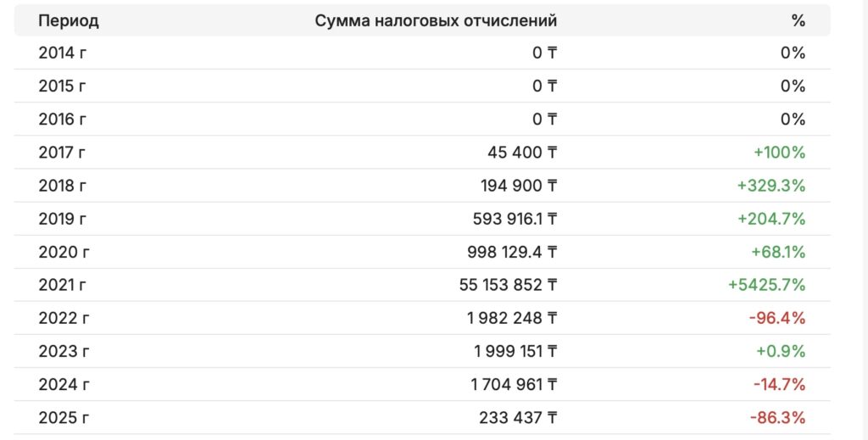Click the 233 437 ₸ amount for 2025
The width and height of the screenshot is (868, 440).
pyautogui.click(x=518, y=418)
